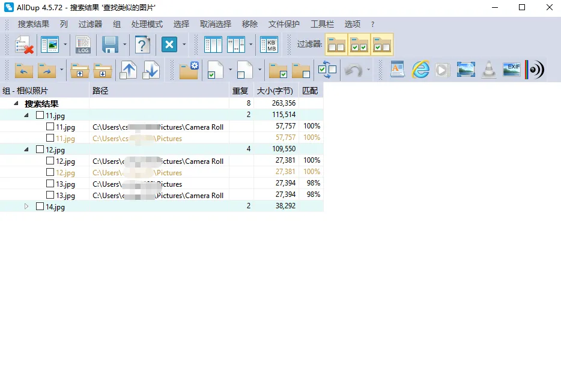Click the grayed media play icon
This screenshot has height=392, width=561.
coord(443,70)
